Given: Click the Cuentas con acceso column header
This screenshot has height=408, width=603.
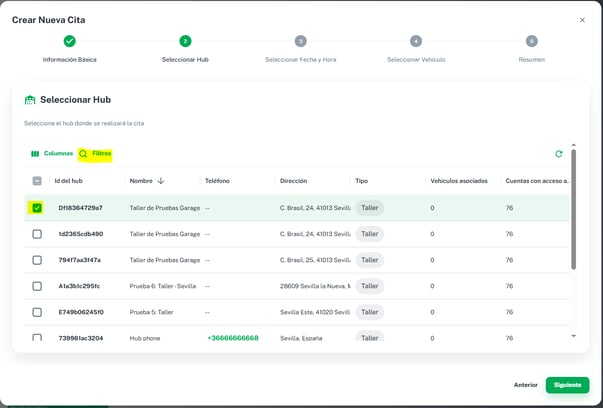Looking at the screenshot, I should (x=537, y=181).
